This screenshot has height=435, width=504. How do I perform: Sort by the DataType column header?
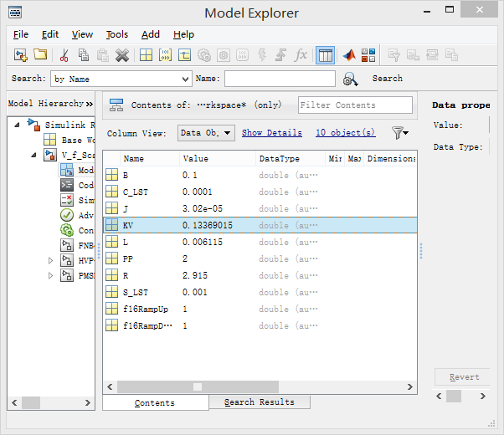click(291, 158)
